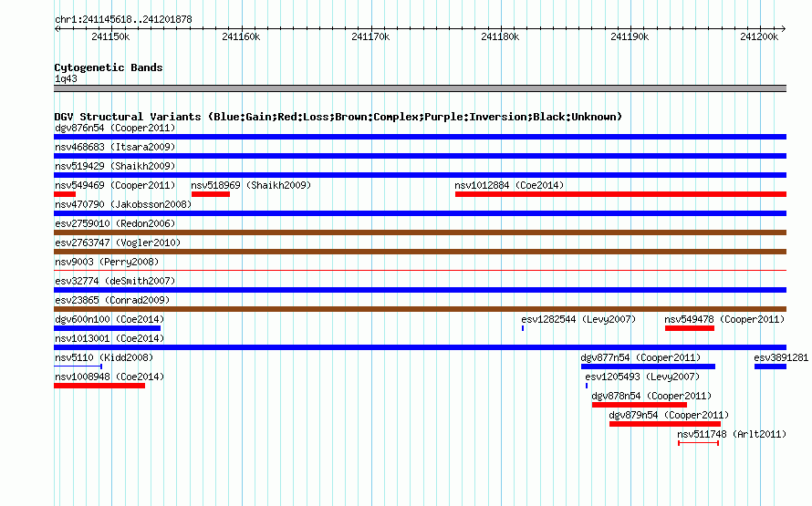
Task: Select the red loss bar under nsv518969
Action: point(211,194)
